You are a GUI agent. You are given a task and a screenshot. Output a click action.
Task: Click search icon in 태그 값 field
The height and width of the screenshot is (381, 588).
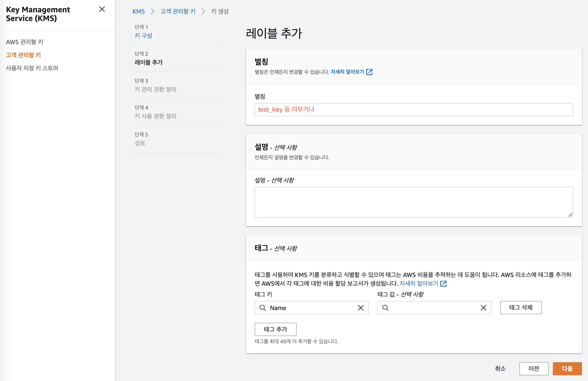[385, 308]
